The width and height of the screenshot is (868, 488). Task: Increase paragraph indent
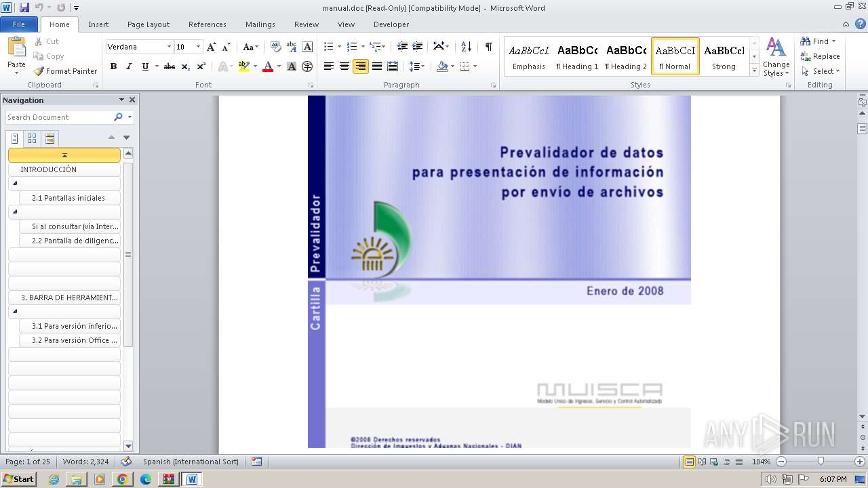click(x=418, y=47)
